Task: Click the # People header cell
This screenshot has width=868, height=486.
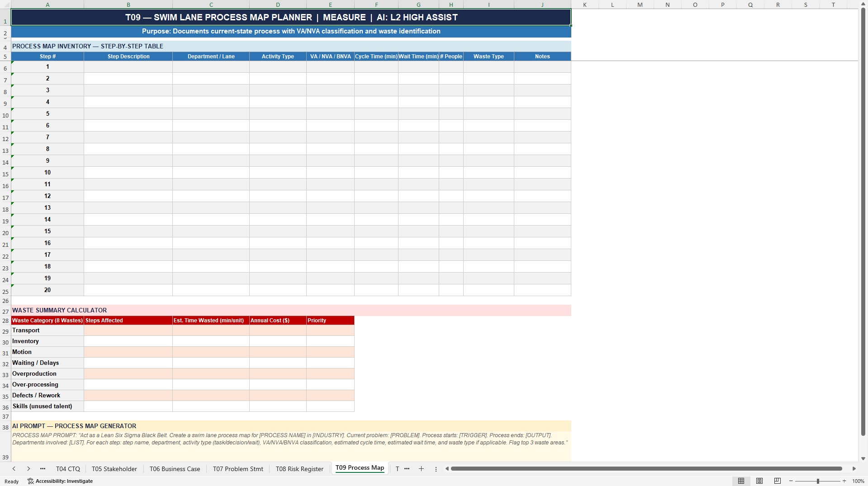Action: click(451, 57)
